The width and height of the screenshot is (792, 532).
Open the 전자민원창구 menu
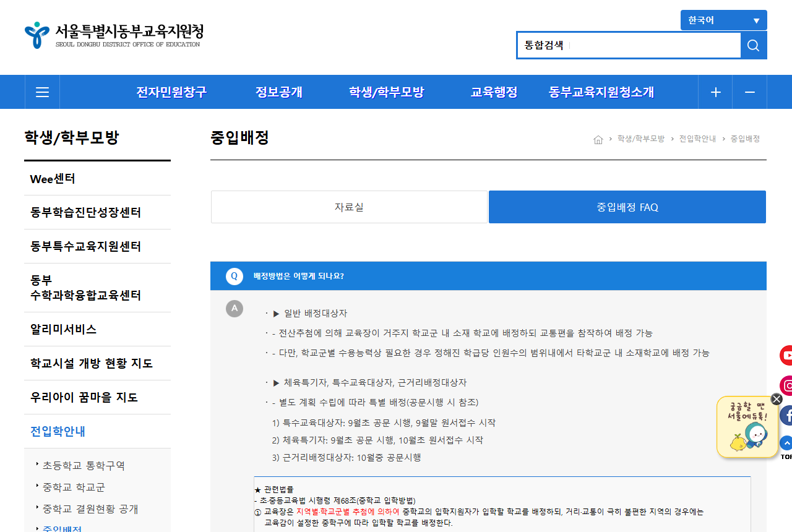tap(171, 92)
